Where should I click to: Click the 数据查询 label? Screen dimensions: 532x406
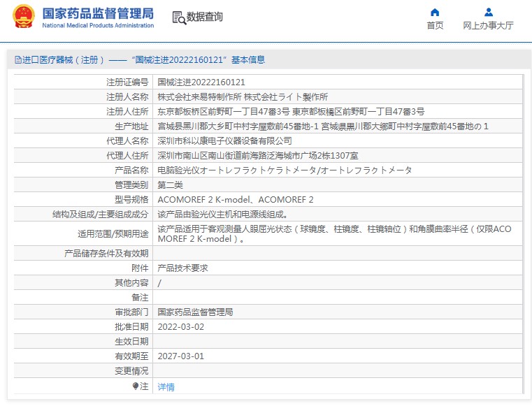[x=205, y=17]
